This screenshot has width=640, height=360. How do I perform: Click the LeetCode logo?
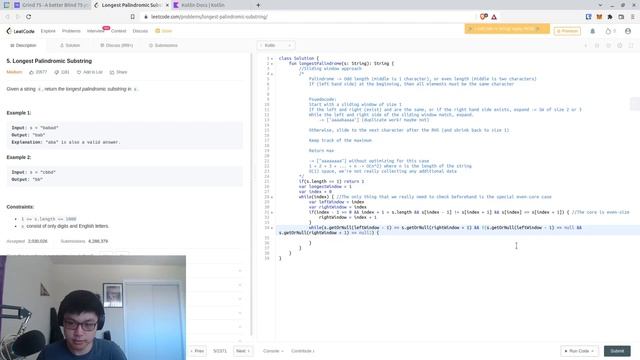tap(20, 31)
